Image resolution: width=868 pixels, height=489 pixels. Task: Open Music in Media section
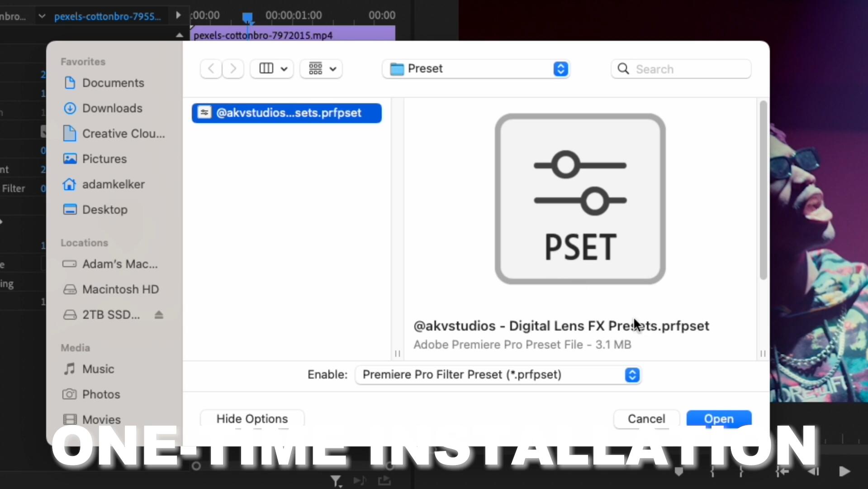89,369
